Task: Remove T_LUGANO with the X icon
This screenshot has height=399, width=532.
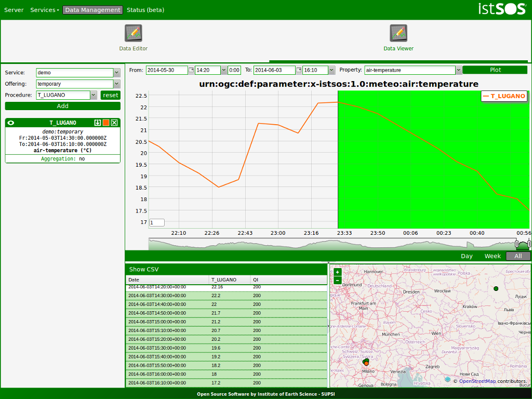Action: [x=114, y=123]
